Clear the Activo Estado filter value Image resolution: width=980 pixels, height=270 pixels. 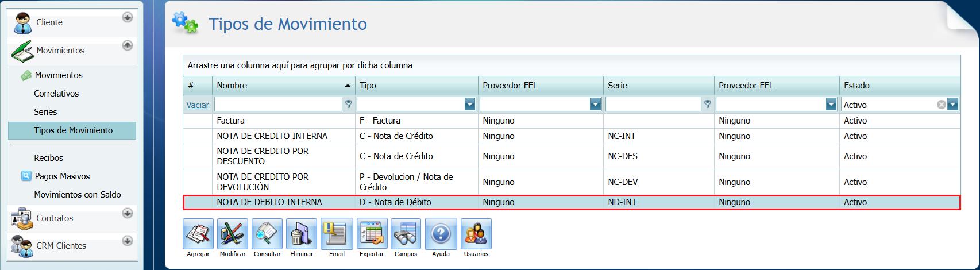(x=941, y=105)
